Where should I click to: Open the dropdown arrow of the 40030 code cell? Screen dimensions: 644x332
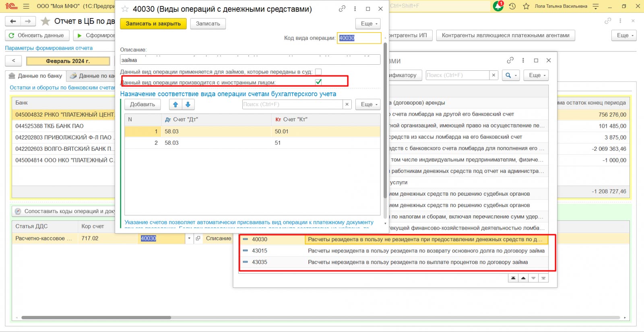[189, 238]
